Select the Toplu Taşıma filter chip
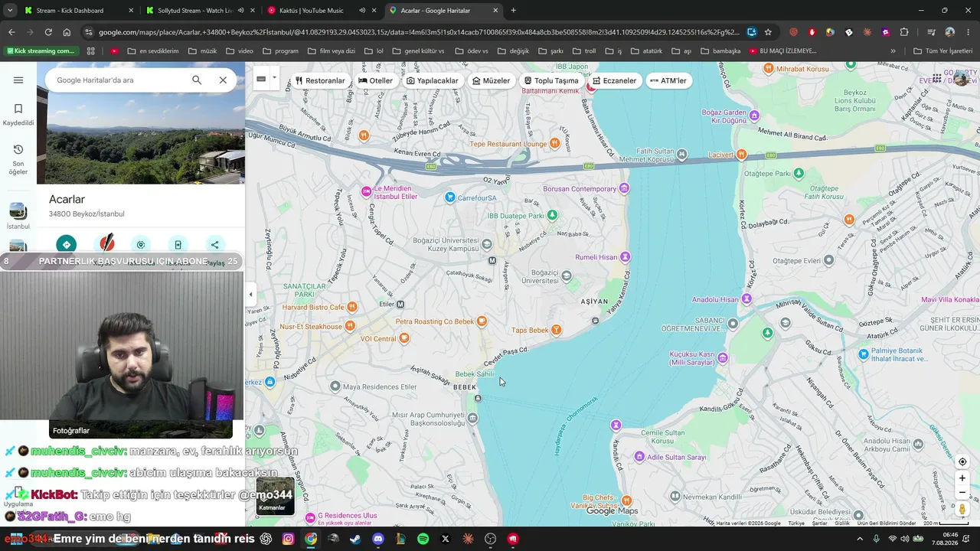This screenshot has width=980, height=551. 551,80
